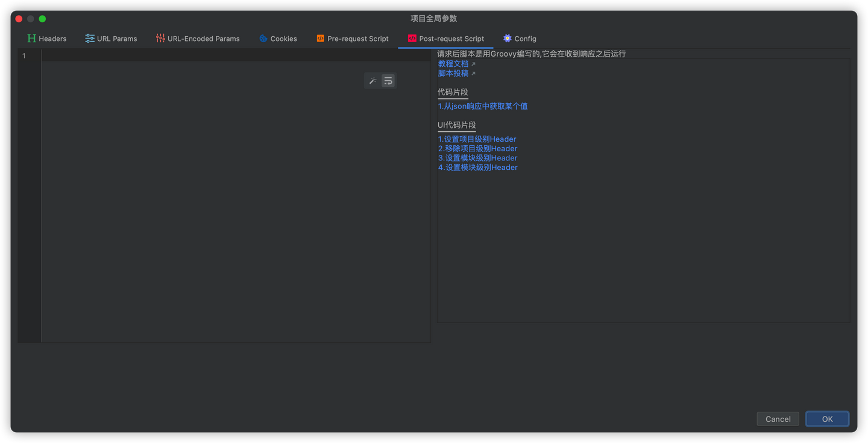Insert snippet 4.设置模块级别Header

pyautogui.click(x=477, y=168)
